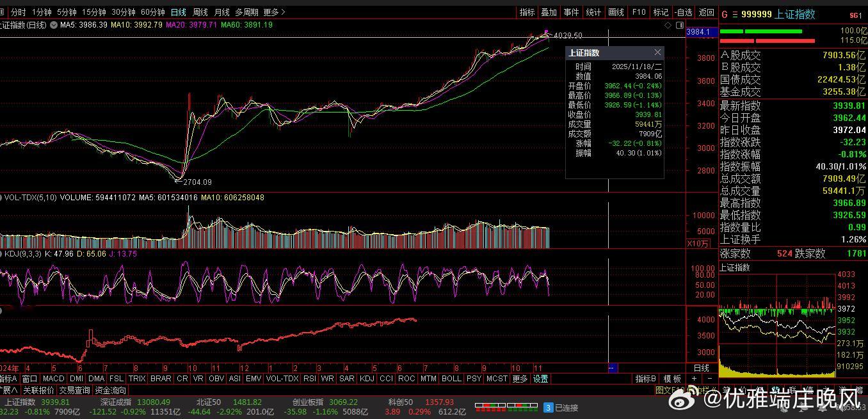Click the red-green market breadth indicator bar
Screen dimensions: 868x419
click(x=506, y=406)
